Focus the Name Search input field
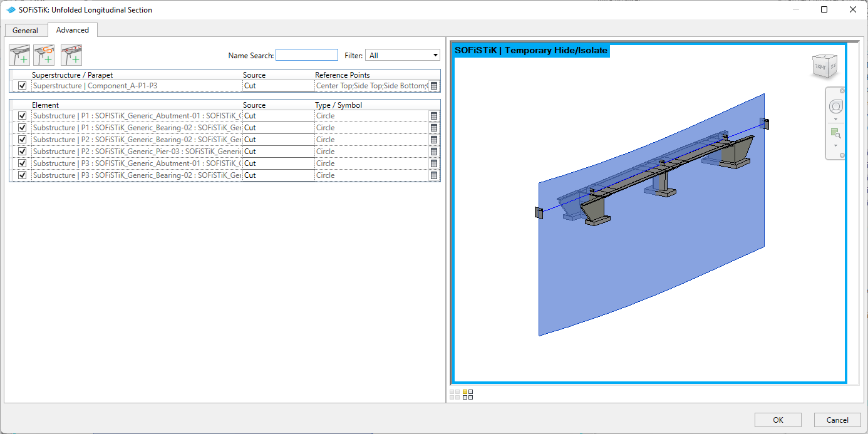868x434 pixels. click(307, 55)
